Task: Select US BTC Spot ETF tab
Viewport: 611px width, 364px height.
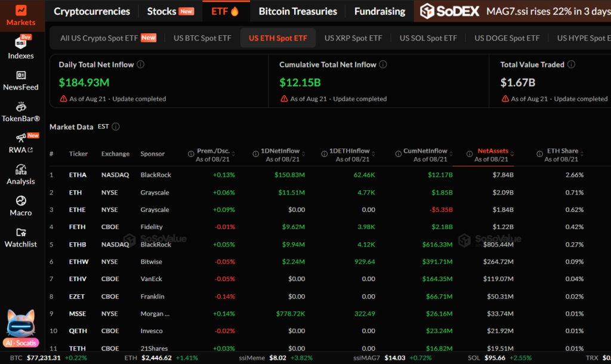Action: (x=202, y=38)
